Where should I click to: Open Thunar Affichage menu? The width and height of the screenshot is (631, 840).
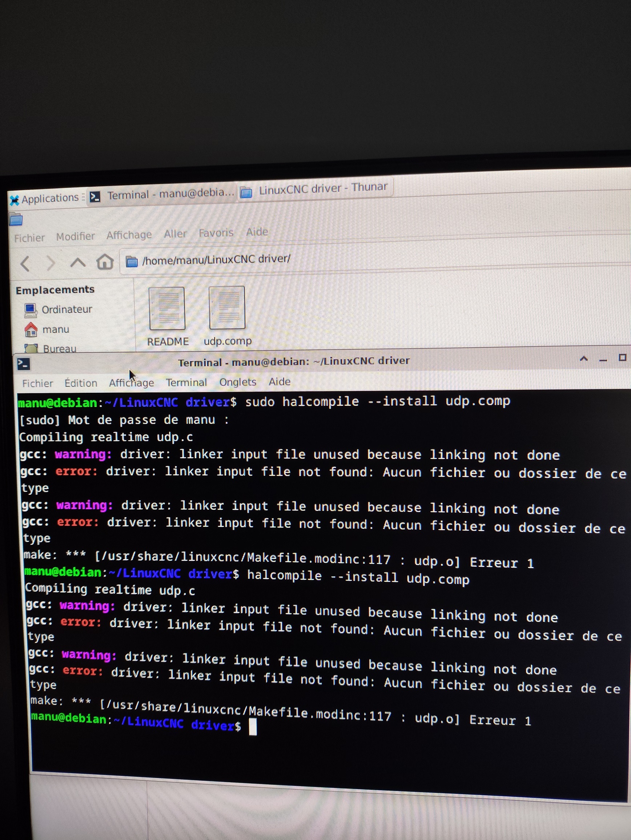tap(129, 235)
